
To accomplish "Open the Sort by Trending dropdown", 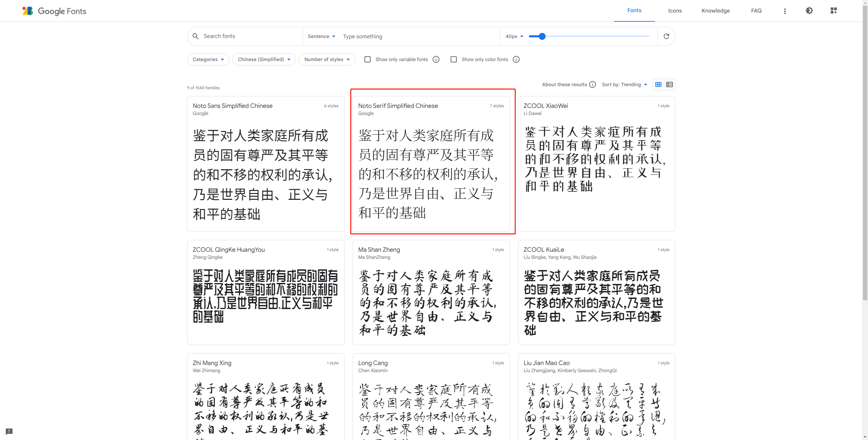I will click(625, 84).
